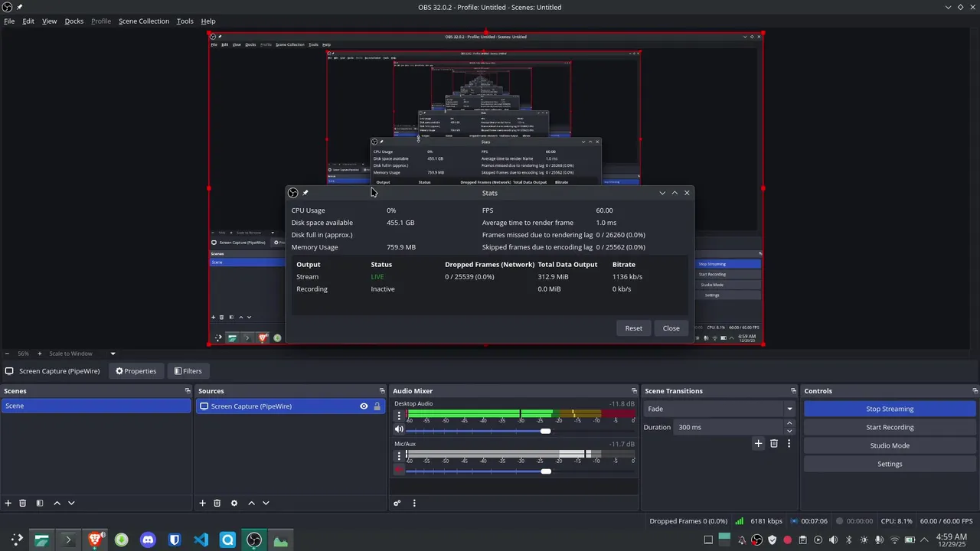Screen dimensions: 980x551
Task: Click the Bluetooth tray icon
Action: coord(848,540)
